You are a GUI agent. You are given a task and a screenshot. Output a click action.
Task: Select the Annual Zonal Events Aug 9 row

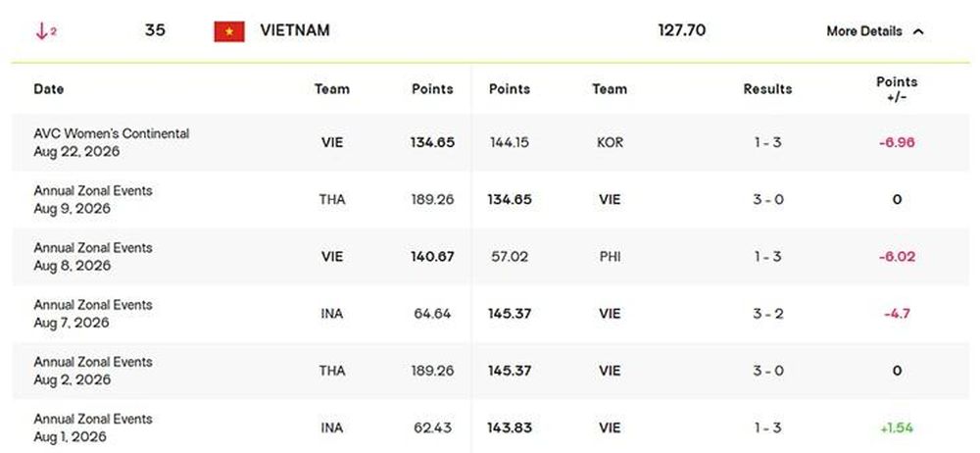(x=491, y=200)
